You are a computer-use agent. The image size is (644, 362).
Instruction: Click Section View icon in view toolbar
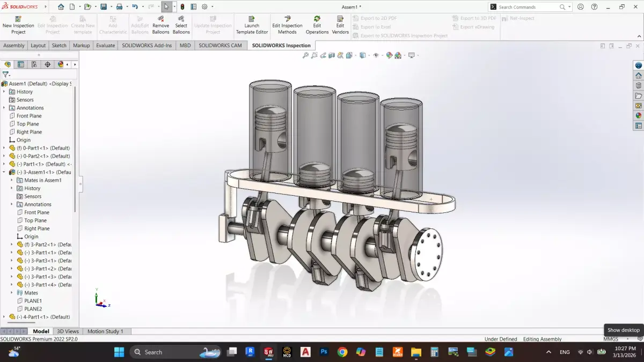point(332,55)
